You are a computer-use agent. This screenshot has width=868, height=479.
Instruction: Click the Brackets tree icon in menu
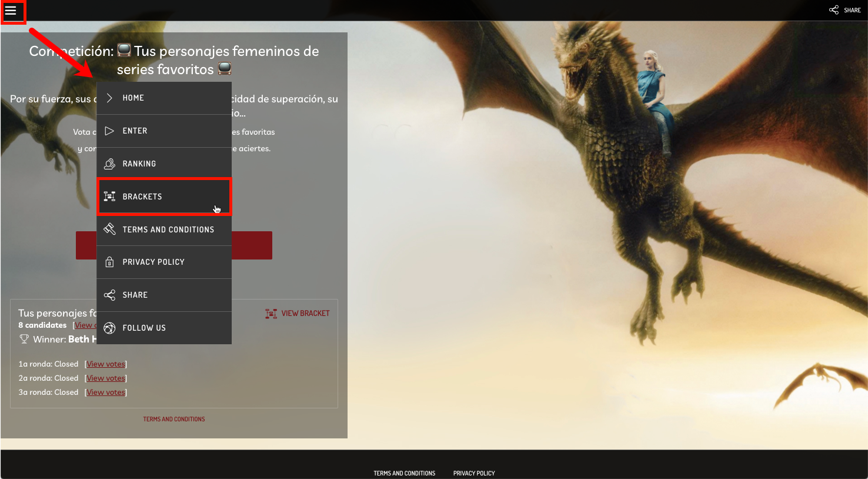(109, 197)
